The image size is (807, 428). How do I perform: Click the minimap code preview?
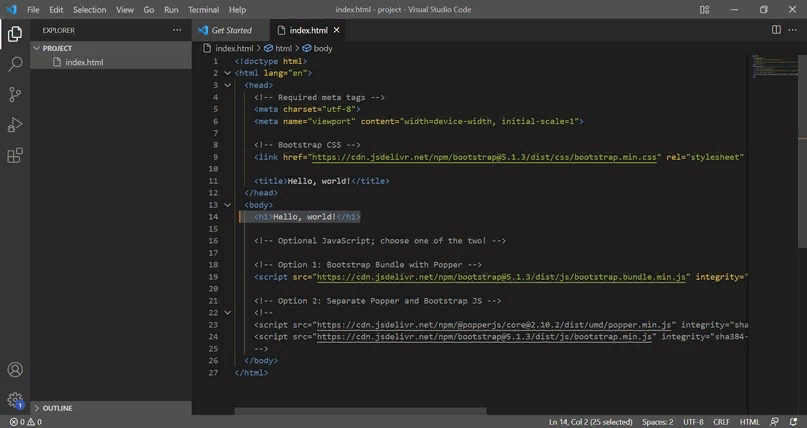pyautogui.click(x=775, y=65)
